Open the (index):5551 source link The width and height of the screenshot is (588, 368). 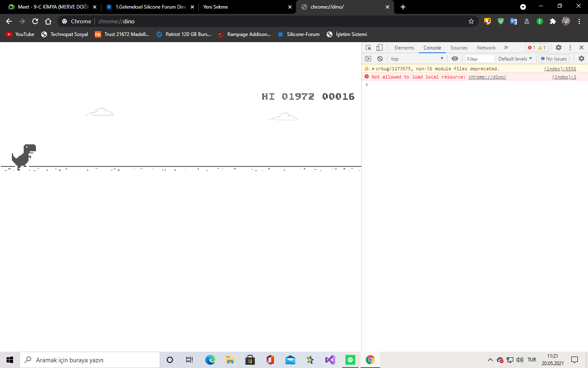tap(560, 69)
